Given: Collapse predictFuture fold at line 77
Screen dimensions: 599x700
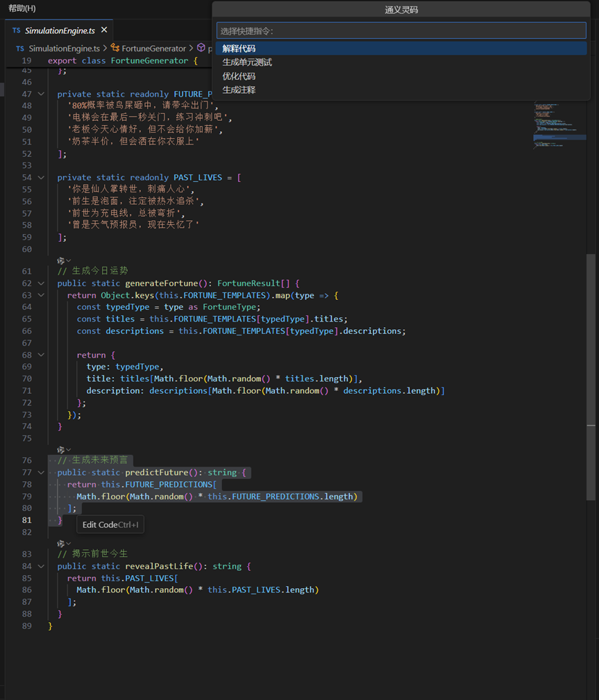Looking at the screenshot, I should tap(41, 472).
